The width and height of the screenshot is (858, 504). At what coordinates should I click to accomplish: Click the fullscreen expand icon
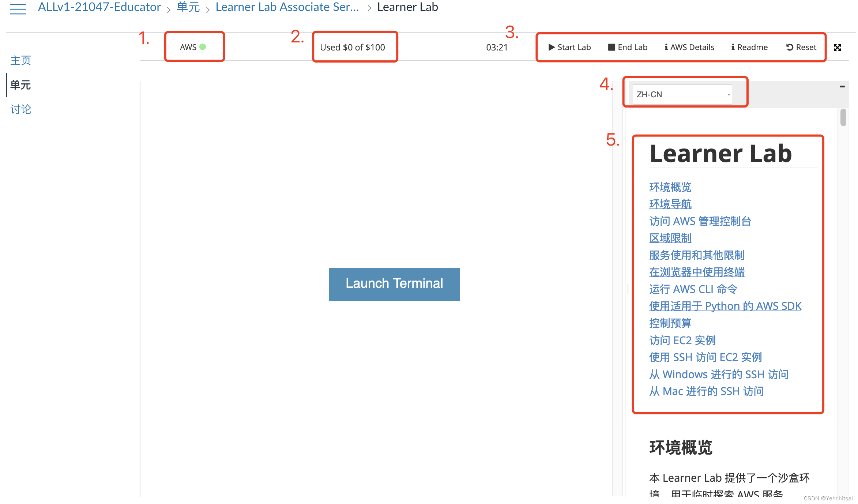pos(837,48)
